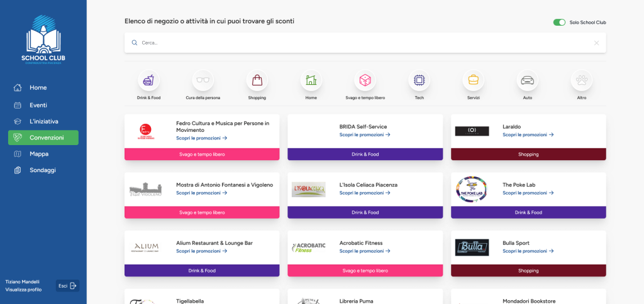Open Convenzioni in the sidebar
Image resolution: width=644 pixels, height=304 pixels.
coord(43,138)
